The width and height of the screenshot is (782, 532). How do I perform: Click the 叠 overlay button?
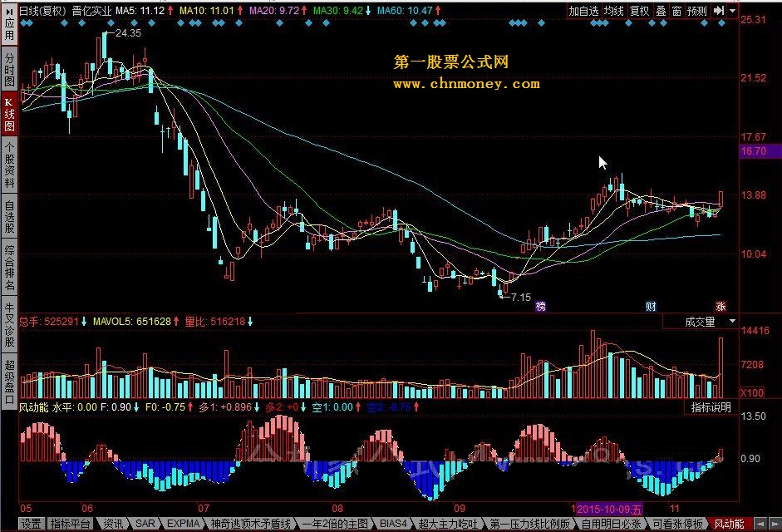point(661,11)
